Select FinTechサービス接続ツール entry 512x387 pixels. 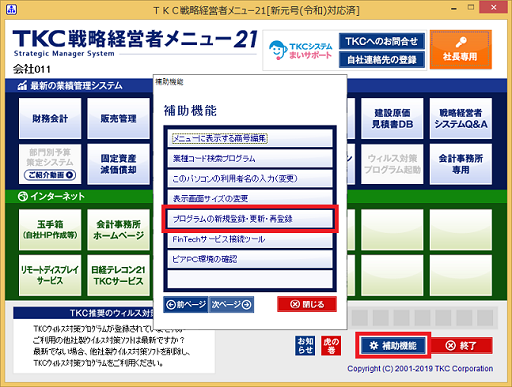(x=250, y=239)
